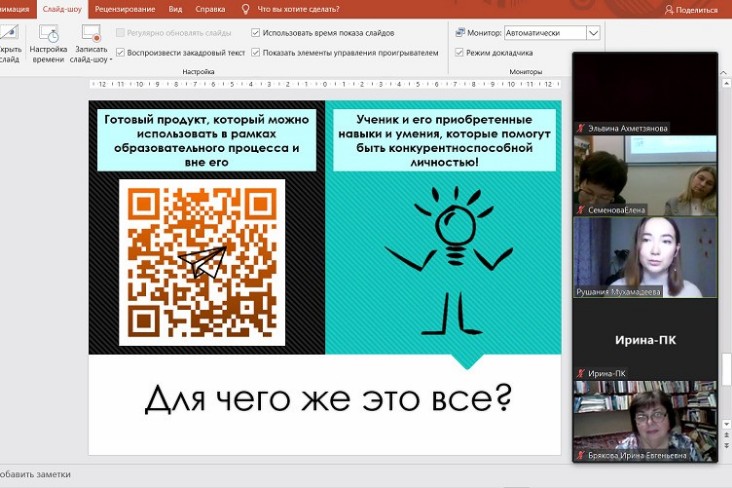Disable 'Режим докладчика' checkbox

click(x=460, y=52)
